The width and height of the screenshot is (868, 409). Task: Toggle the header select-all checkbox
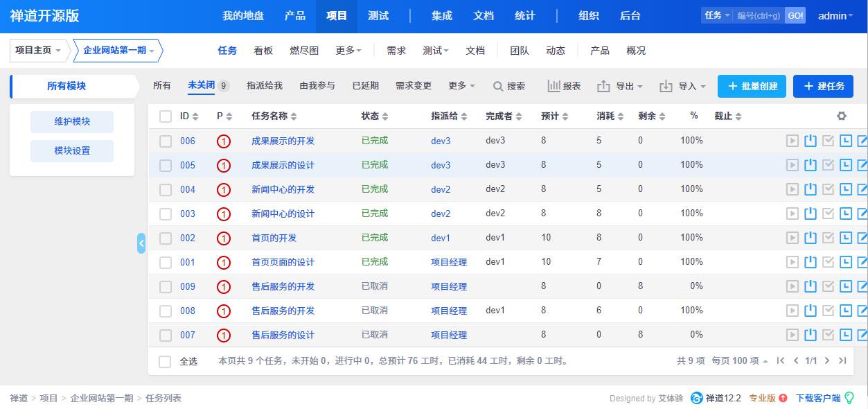(x=165, y=116)
